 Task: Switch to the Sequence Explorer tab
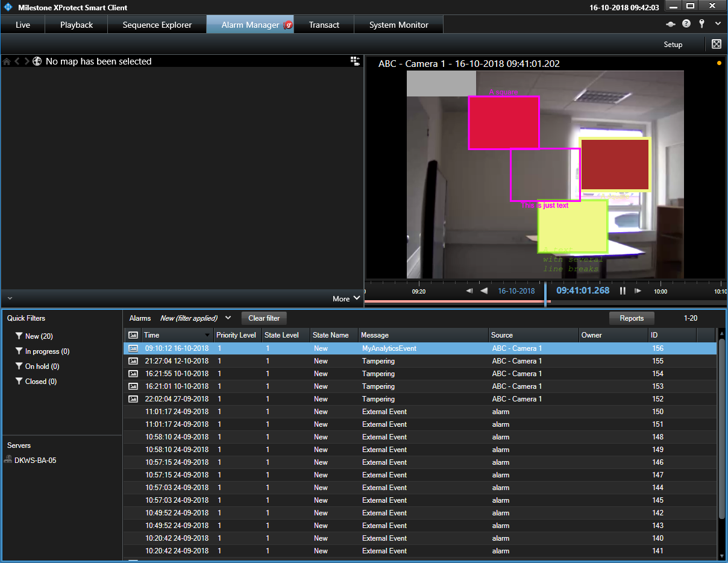point(157,25)
